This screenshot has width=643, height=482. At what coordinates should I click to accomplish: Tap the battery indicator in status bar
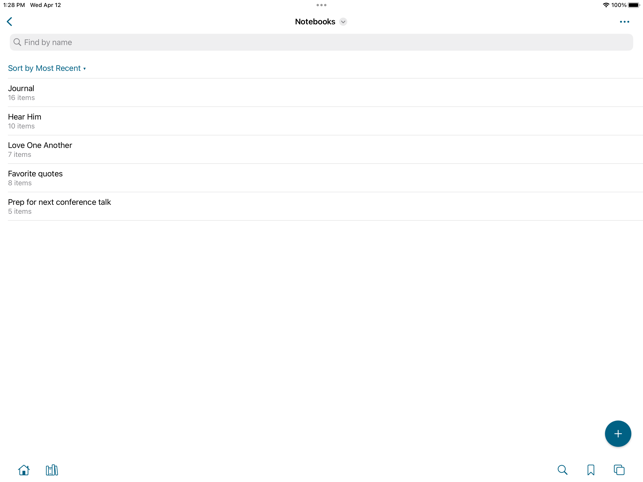(633, 5)
